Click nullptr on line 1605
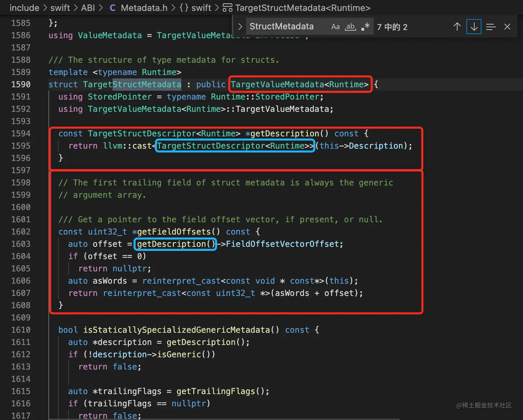523x420 pixels. (x=130, y=269)
